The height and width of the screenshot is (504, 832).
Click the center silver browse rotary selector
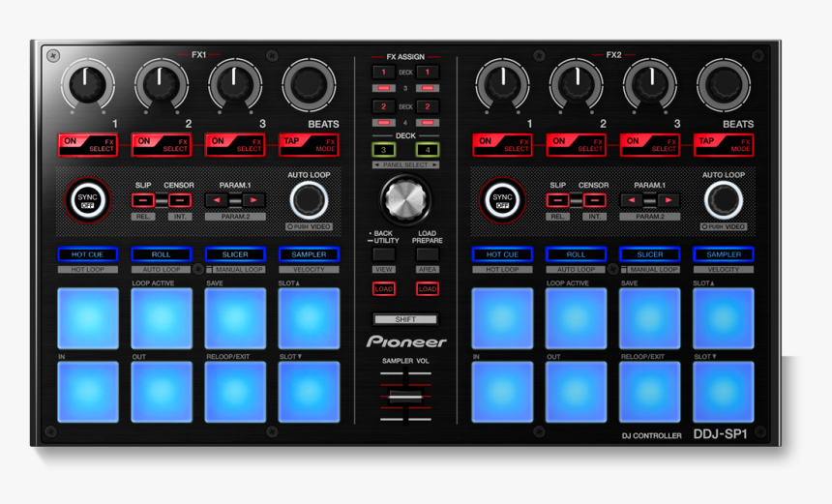point(406,199)
